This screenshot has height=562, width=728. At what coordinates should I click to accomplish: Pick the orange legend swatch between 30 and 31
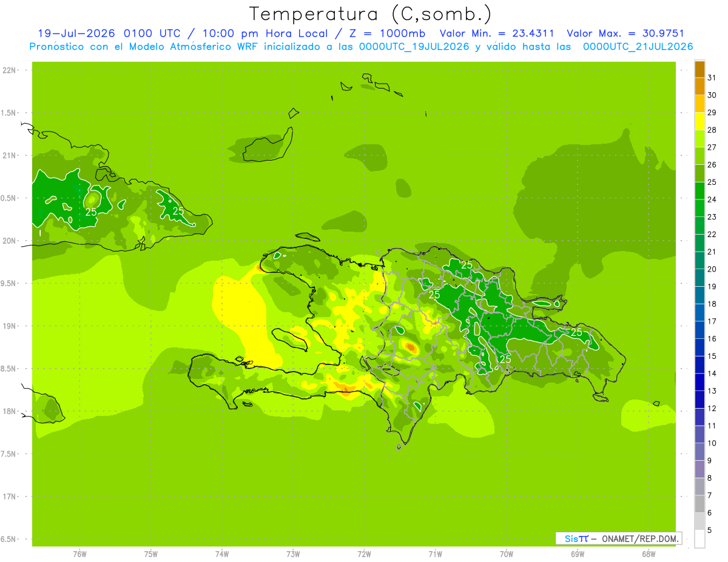tap(699, 87)
